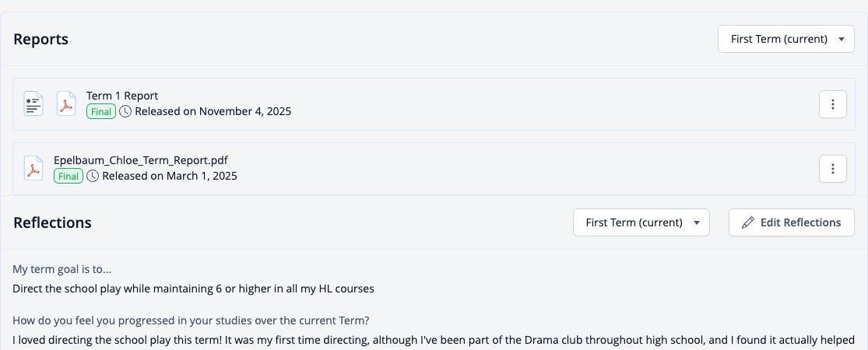Open the Term 1 Report PDF icon

66,104
